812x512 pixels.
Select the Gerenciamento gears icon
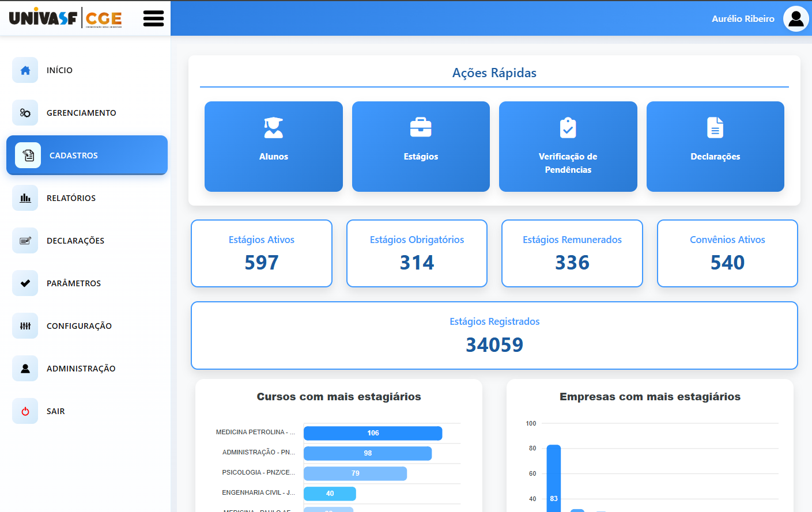coord(25,113)
